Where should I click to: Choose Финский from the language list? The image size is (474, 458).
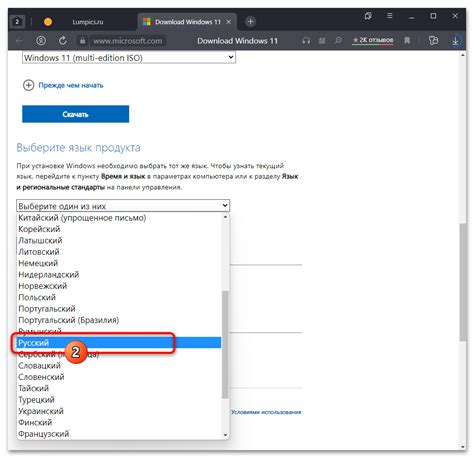(x=119, y=422)
